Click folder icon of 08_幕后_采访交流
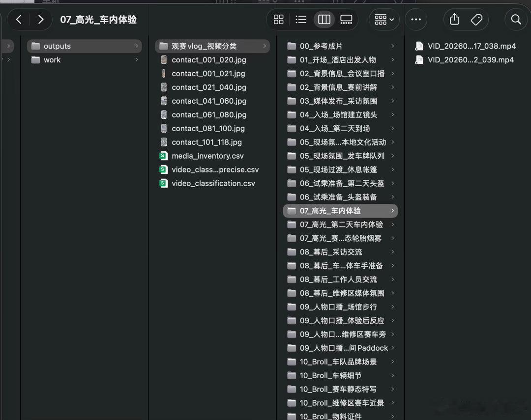The height and width of the screenshot is (420, 531). coord(292,252)
